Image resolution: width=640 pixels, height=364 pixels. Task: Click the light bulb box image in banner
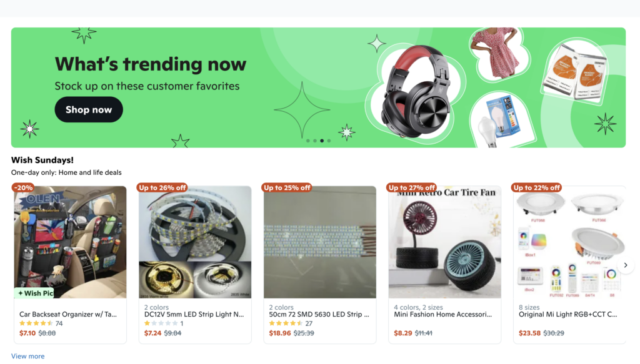pyautogui.click(x=501, y=121)
